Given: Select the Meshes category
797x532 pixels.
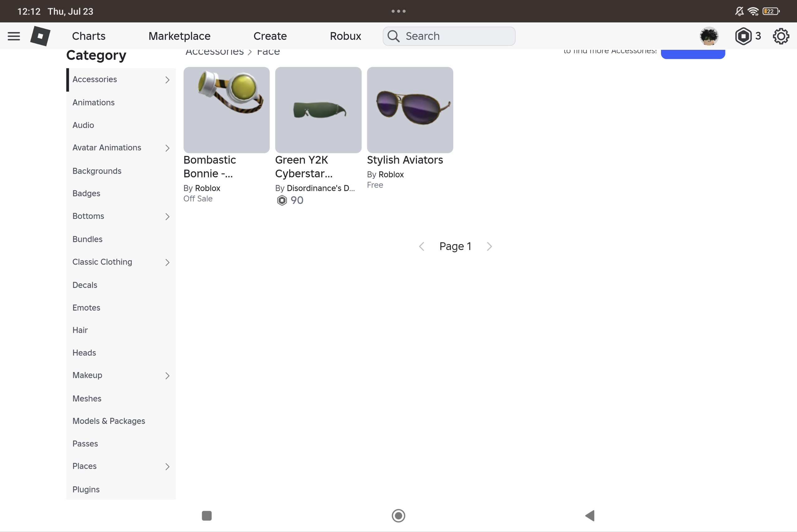Looking at the screenshot, I should tap(121, 399).
